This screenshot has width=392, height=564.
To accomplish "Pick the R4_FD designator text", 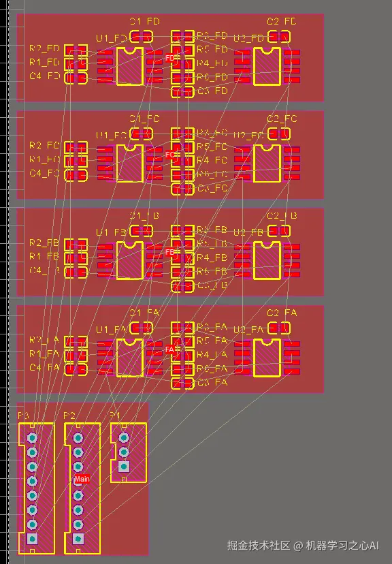I will (212, 63).
